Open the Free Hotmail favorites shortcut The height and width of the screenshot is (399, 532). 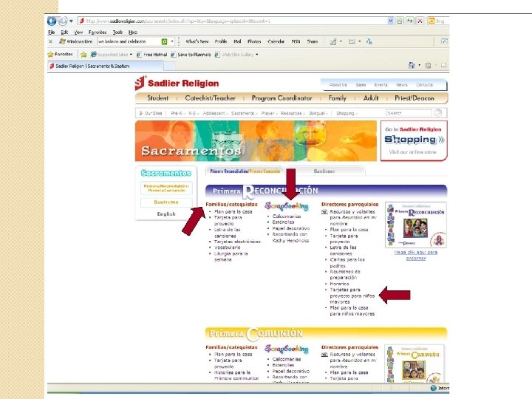click(x=151, y=54)
